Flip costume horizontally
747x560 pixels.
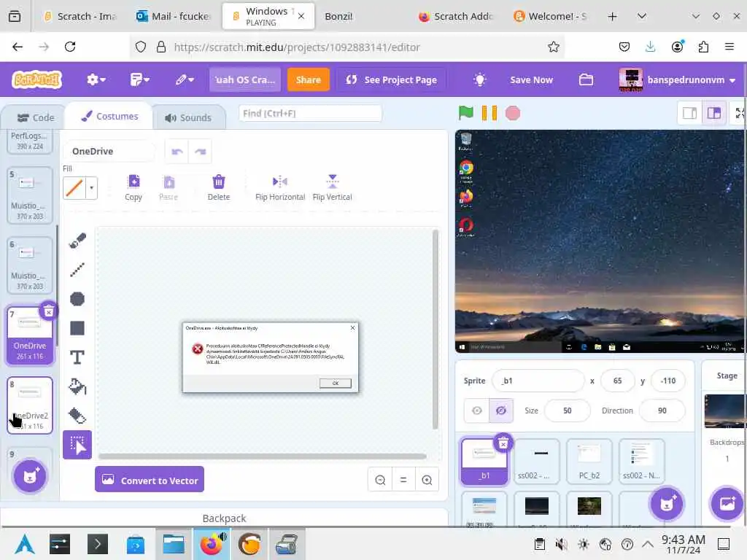click(x=280, y=187)
